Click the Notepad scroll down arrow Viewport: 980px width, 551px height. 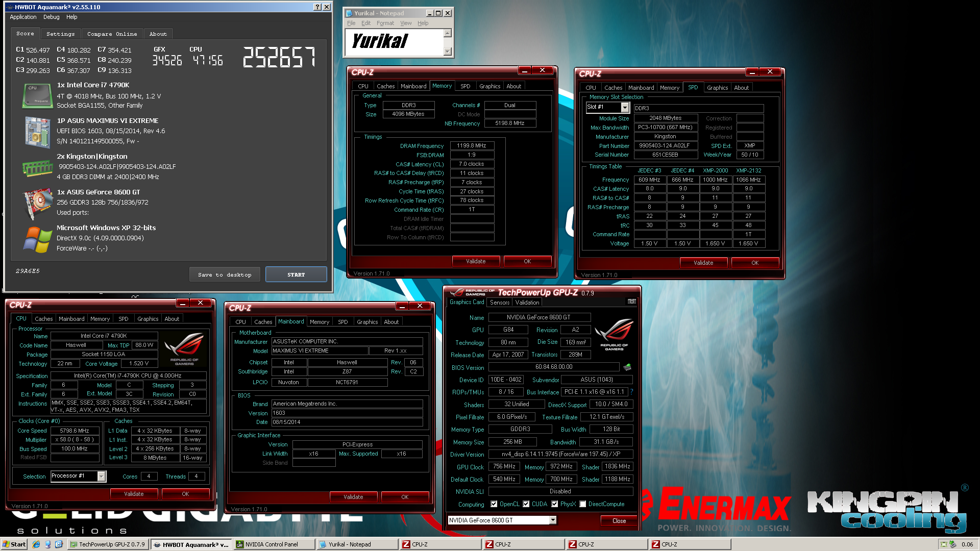click(448, 51)
